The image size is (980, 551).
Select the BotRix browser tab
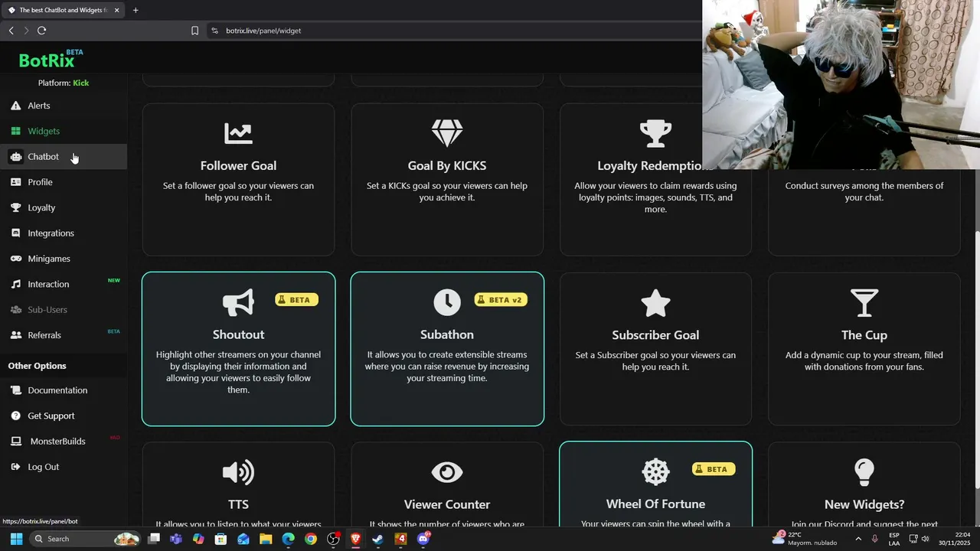click(64, 10)
